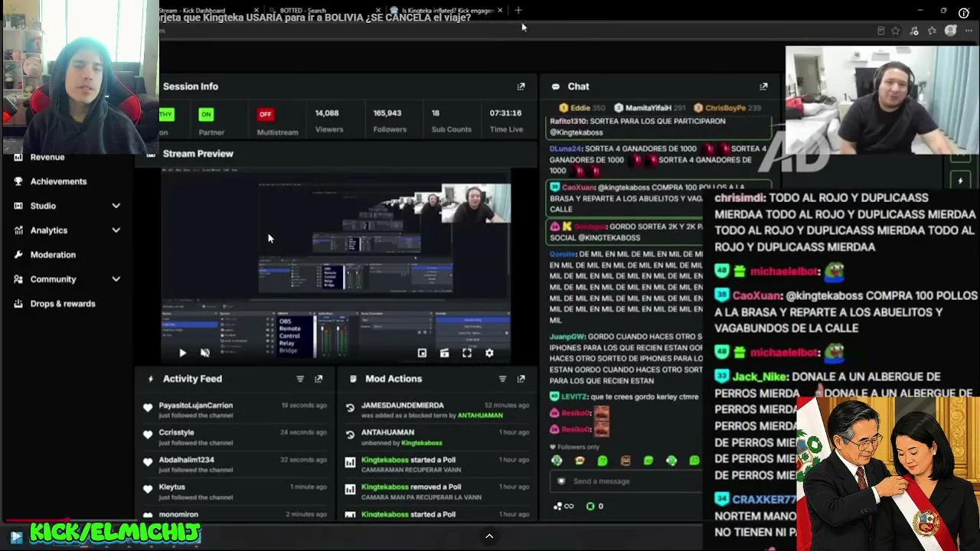Filter the Mod Actions list
This screenshot has height=551, width=980.
coord(502,379)
